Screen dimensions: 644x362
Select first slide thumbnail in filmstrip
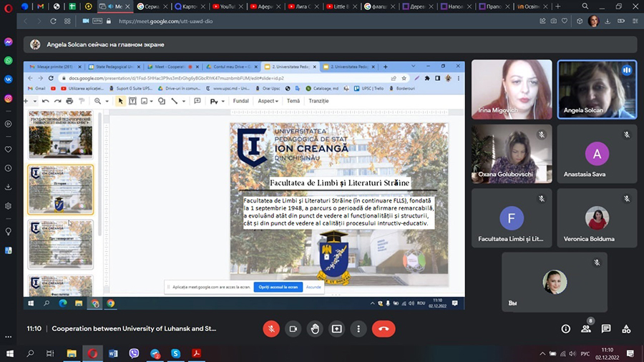click(60, 134)
